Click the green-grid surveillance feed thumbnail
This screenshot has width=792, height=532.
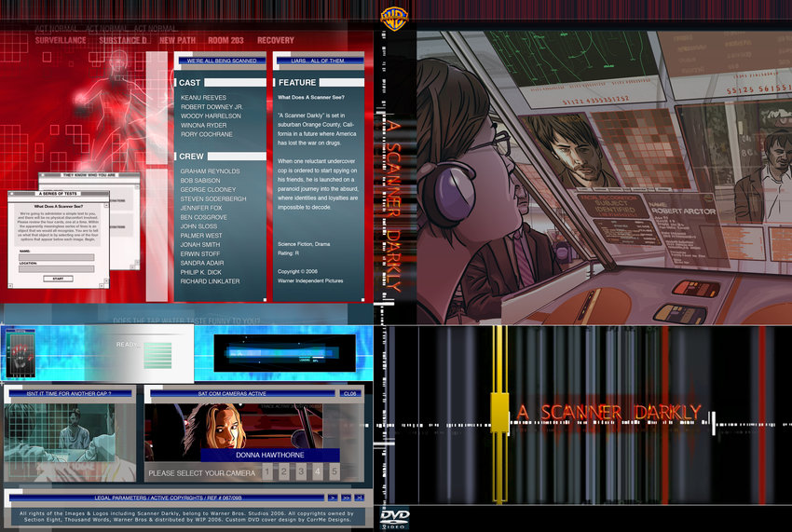(61, 432)
